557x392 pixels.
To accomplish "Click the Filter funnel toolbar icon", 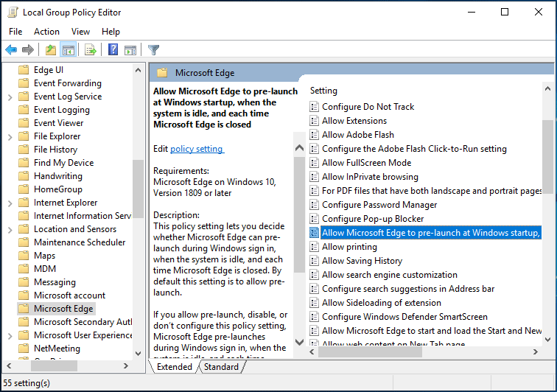I will tap(153, 50).
